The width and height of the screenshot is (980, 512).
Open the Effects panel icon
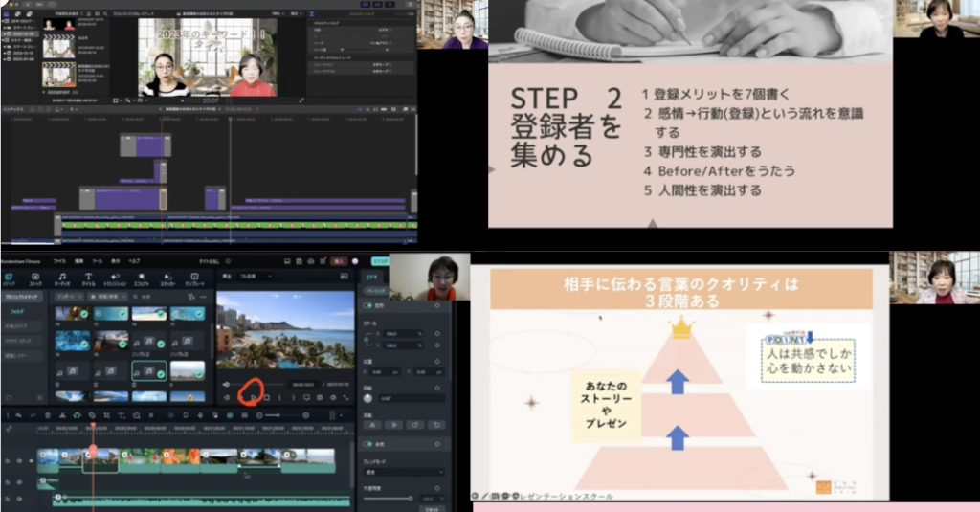click(141, 279)
